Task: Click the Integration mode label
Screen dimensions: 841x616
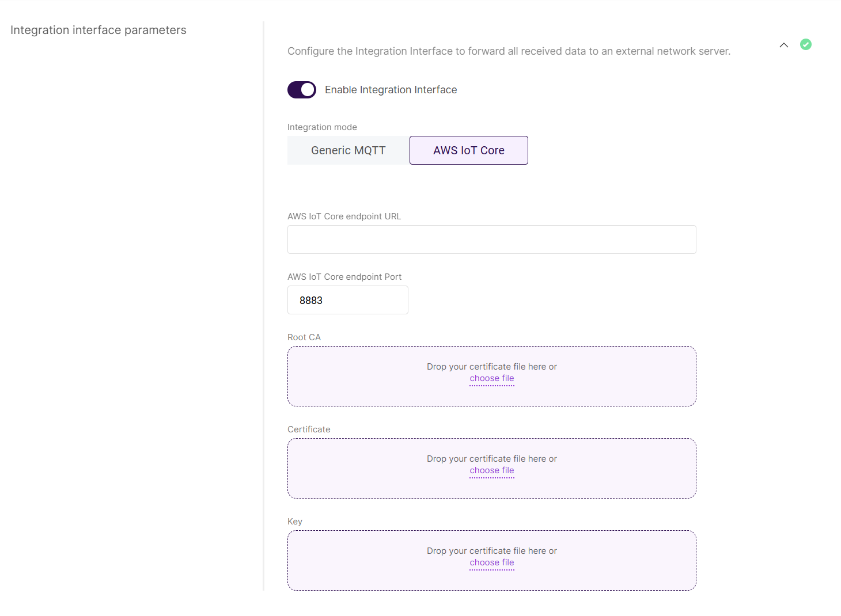Action: [322, 127]
